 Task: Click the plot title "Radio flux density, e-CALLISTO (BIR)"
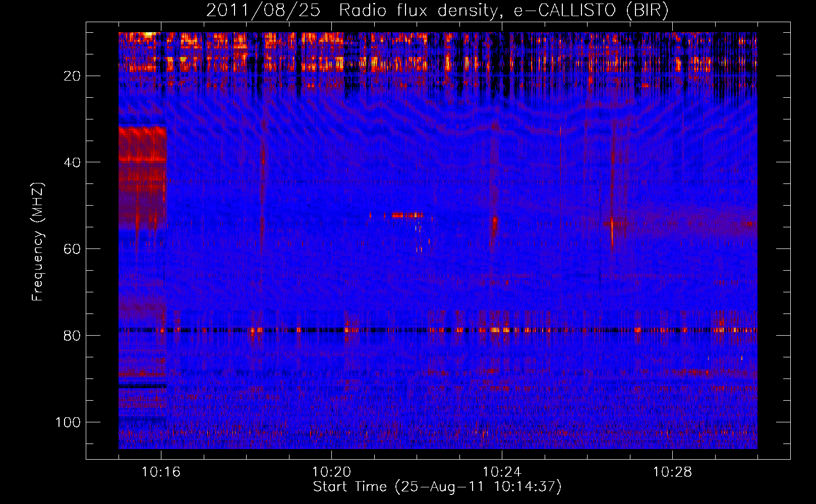click(503, 11)
